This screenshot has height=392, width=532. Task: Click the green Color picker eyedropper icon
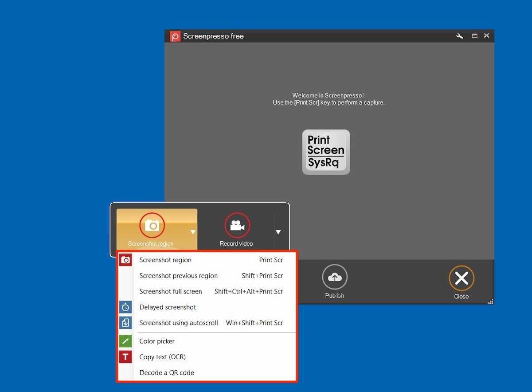tap(126, 341)
